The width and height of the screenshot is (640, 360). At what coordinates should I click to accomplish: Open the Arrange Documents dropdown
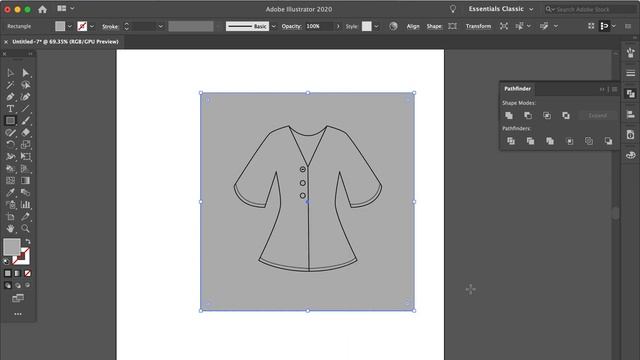(66, 9)
